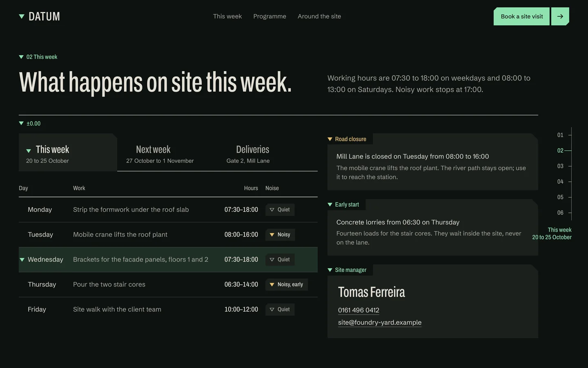The width and height of the screenshot is (588, 368).
Task: Select section 02 on side index
Action: click(560, 150)
